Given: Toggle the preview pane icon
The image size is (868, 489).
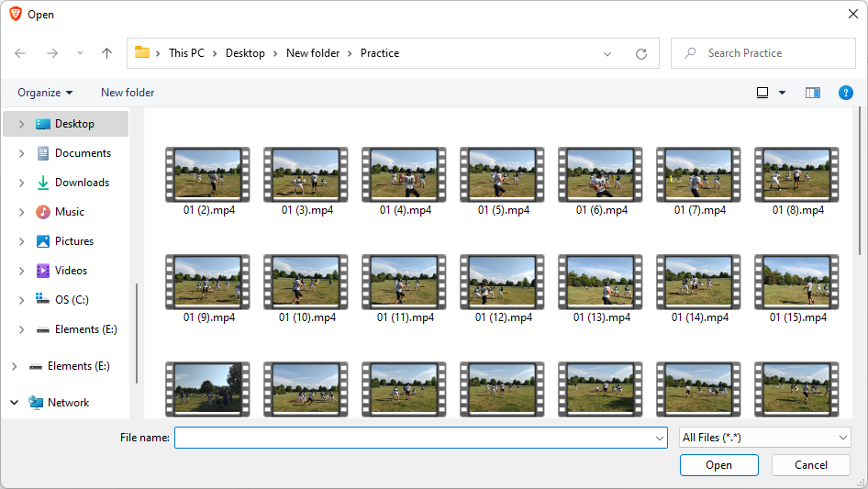Looking at the screenshot, I should coord(813,93).
